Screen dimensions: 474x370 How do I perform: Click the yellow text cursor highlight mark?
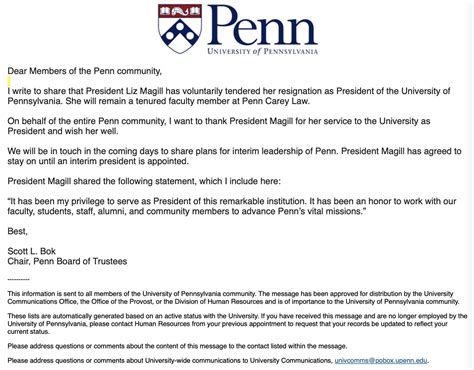[9, 81]
